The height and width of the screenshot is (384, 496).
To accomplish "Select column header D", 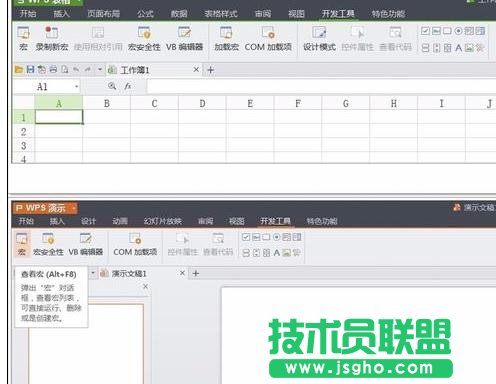I will [202, 103].
